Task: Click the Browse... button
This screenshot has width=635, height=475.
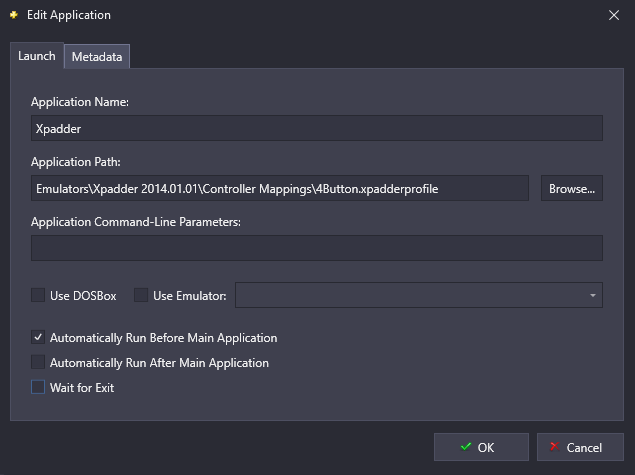Action: click(572, 188)
